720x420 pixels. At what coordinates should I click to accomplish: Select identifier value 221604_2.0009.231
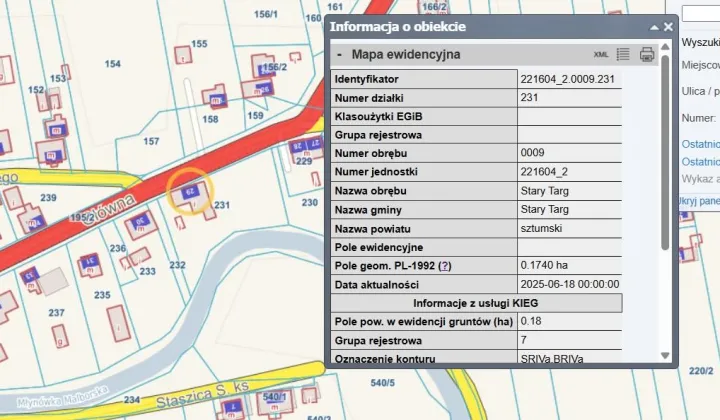[567, 79]
